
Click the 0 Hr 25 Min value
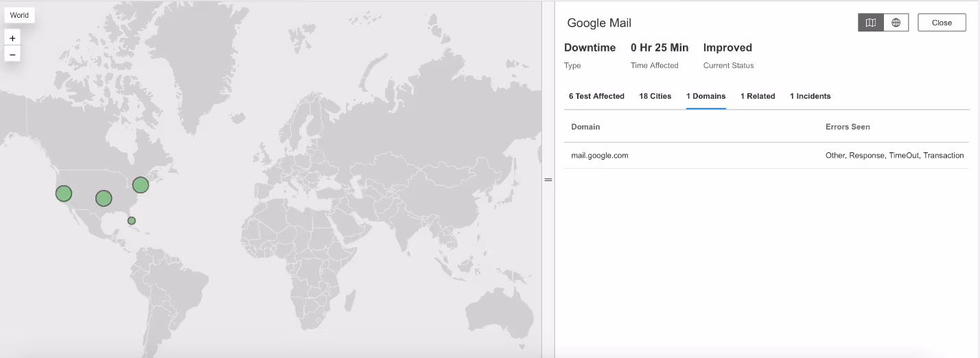(660, 47)
